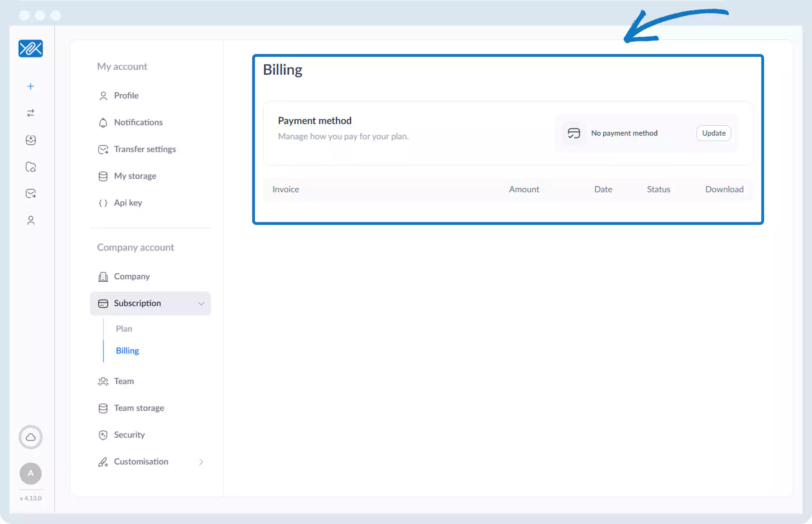Click the app logo at top left
Viewport: 812px width, 524px height.
tap(30, 49)
